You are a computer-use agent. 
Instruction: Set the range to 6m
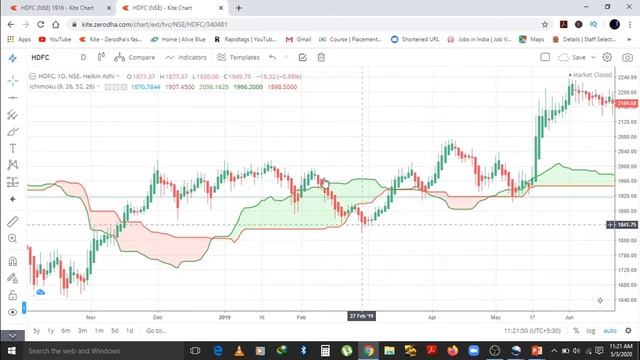point(66,331)
